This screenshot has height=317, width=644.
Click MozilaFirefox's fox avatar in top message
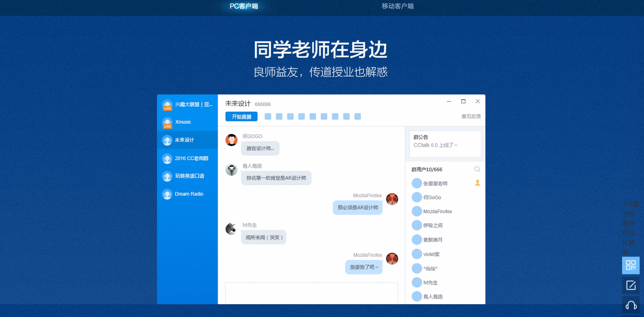pyautogui.click(x=392, y=199)
